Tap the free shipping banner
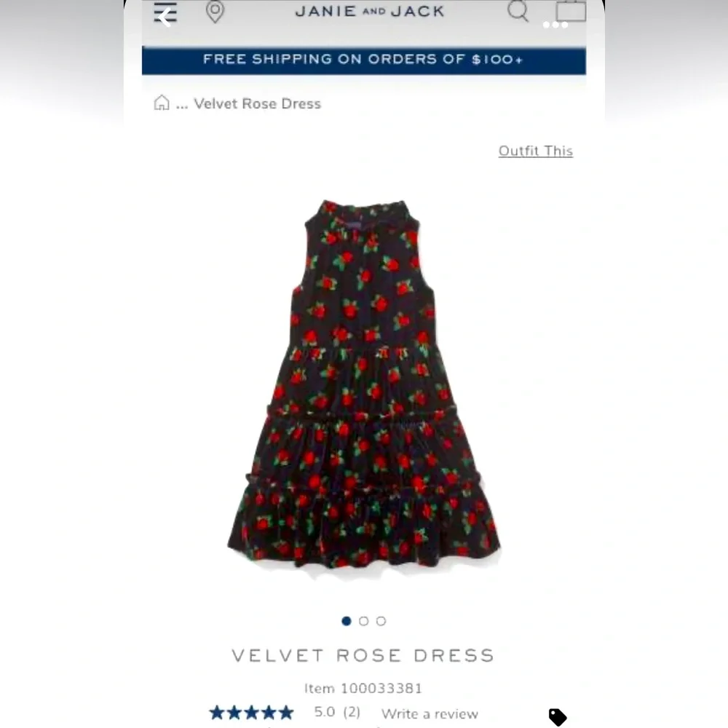Screen dimensions: 728x728 point(364,60)
